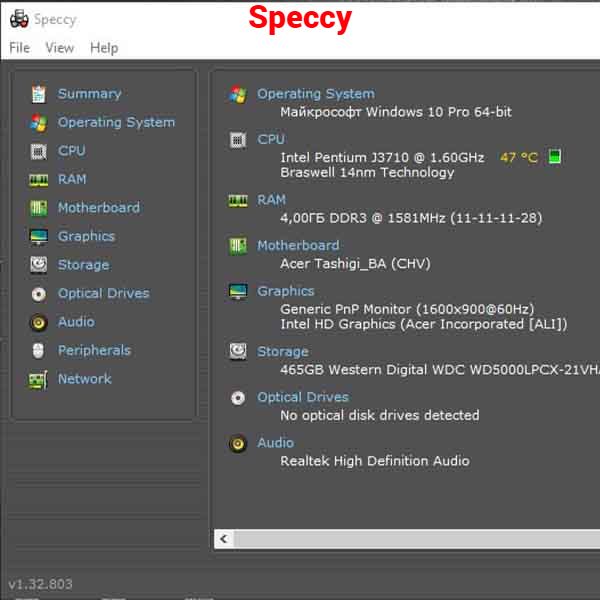Select Summary in the sidebar

coord(90,94)
